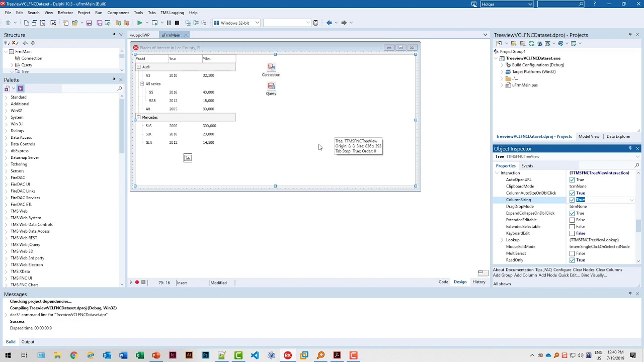The width and height of the screenshot is (644, 362).
Task: Collapse the Interaction property group
Action: [x=497, y=173]
